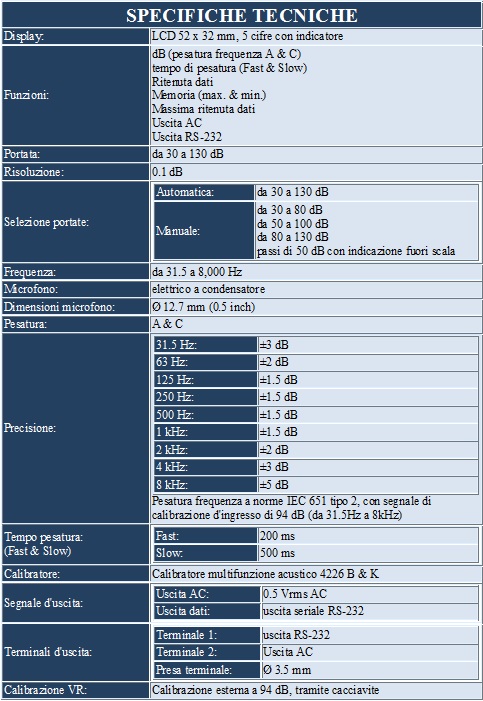The width and height of the screenshot is (483, 701).
Task: Select the Risoluzione 0.1 dB value
Action: tap(167, 172)
